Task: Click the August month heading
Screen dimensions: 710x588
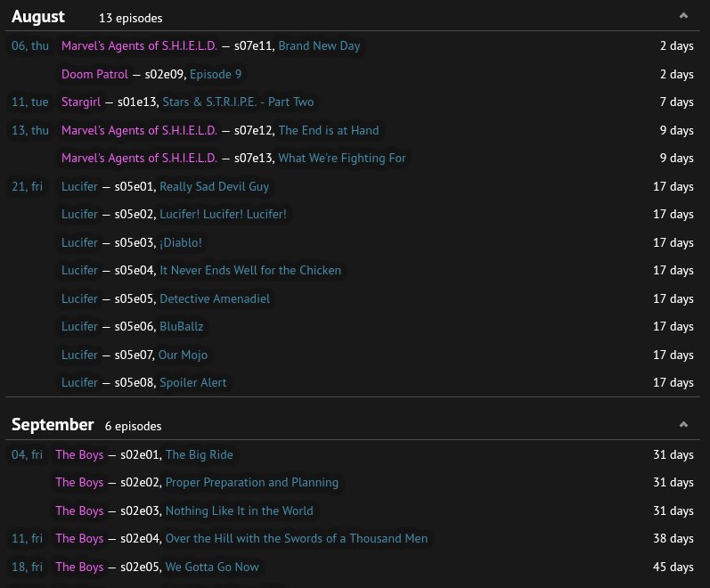Action: point(38,17)
